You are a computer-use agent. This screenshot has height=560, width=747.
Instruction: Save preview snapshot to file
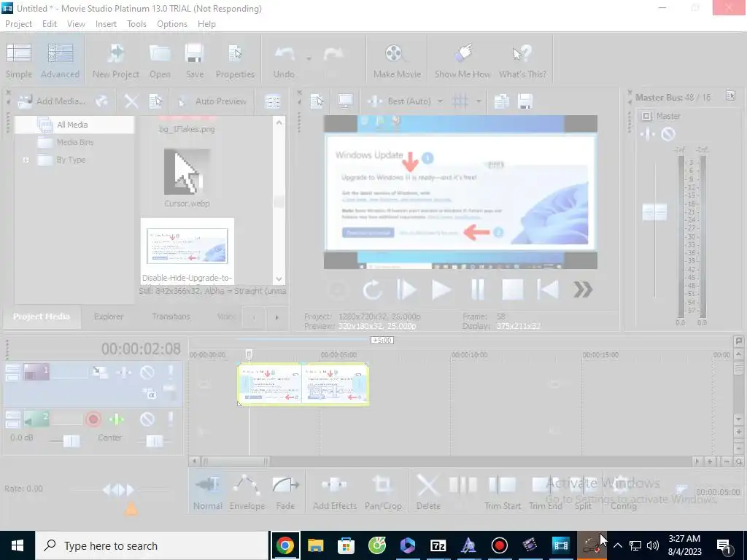coord(525,101)
